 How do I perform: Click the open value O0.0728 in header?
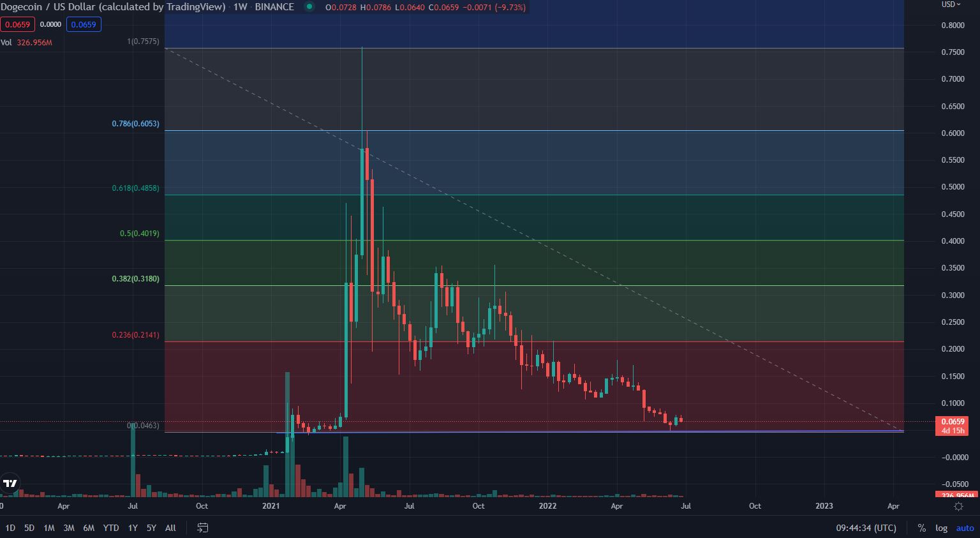tap(341, 7)
